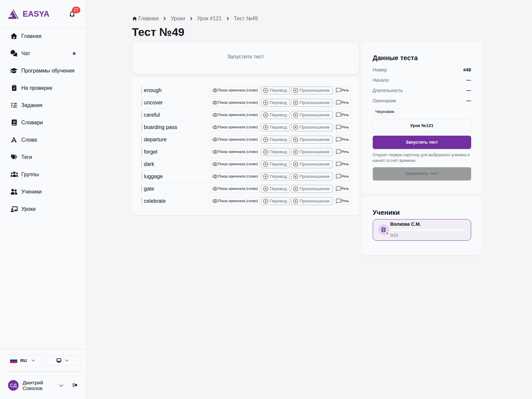This screenshot has width=532, height=399.
Task: Click the Ученики users icon
Action: tap(14, 192)
